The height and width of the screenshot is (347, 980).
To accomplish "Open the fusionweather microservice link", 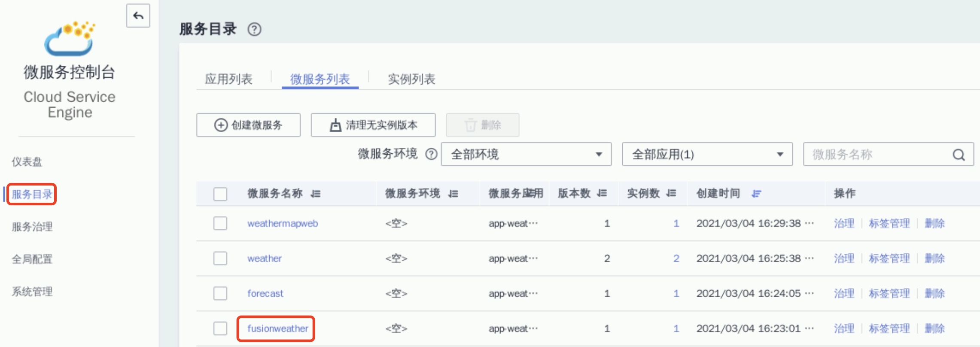I will pyautogui.click(x=277, y=329).
